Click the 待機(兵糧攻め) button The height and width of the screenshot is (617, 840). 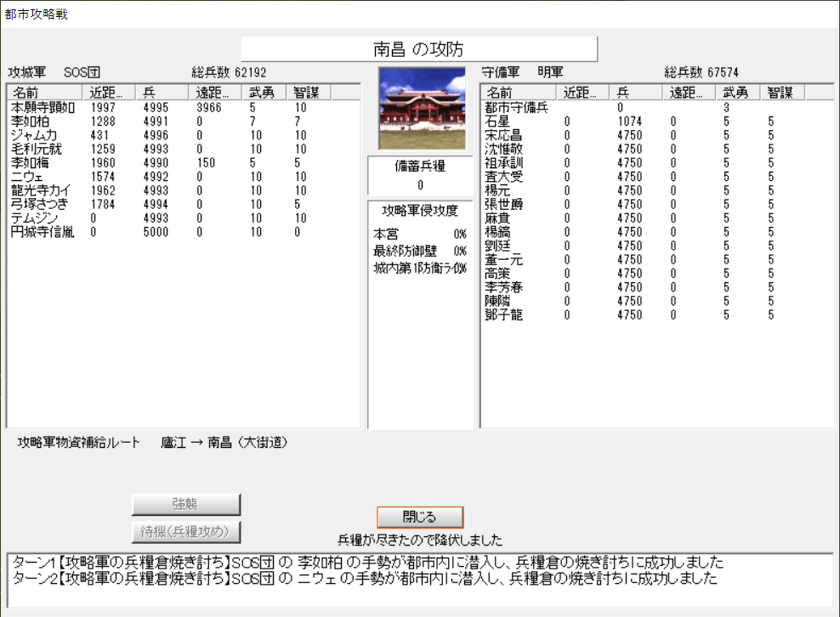tap(186, 532)
